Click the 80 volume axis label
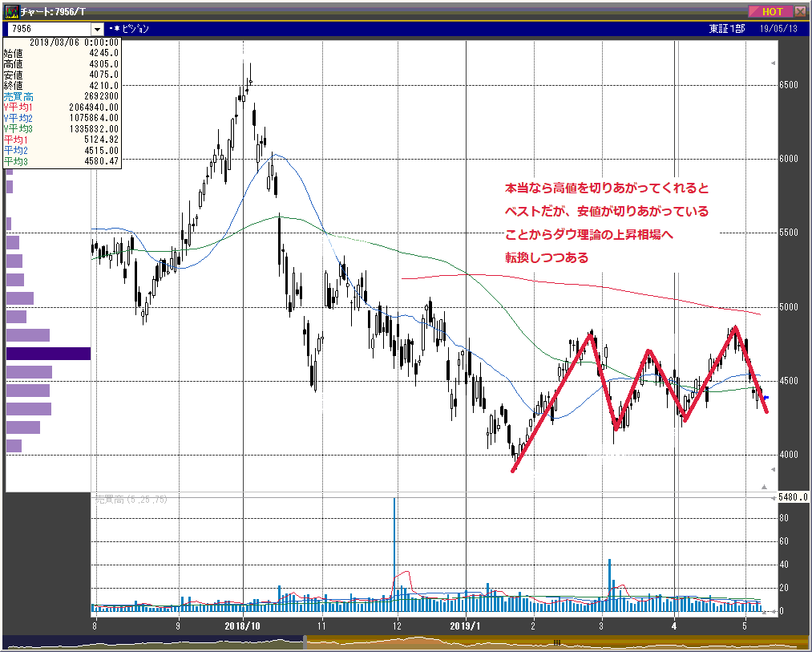Image resolution: width=812 pixels, height=652 pixels. (784, 518)
